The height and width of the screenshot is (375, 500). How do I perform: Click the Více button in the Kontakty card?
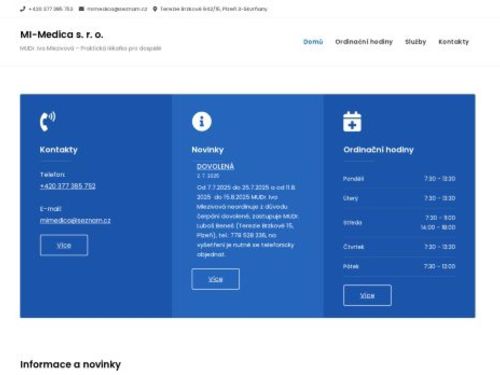click(64, 245)
